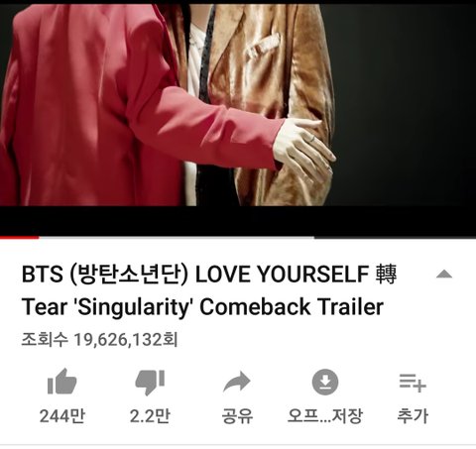Tap the BTS LOVE YOURSELF video title
The width and height of the screenshot is (476, 449).
click(x=209, y=290)
